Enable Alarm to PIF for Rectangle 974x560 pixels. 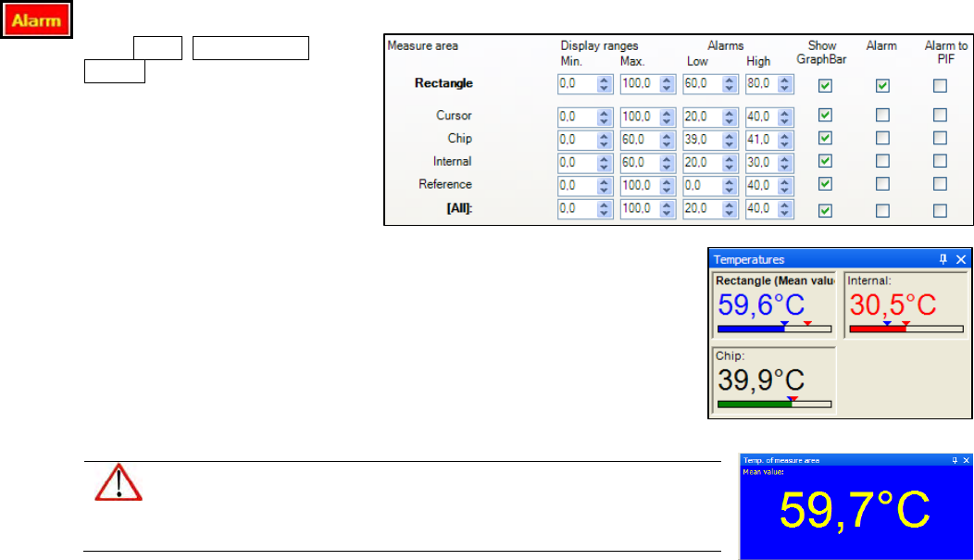coord(940,85)
